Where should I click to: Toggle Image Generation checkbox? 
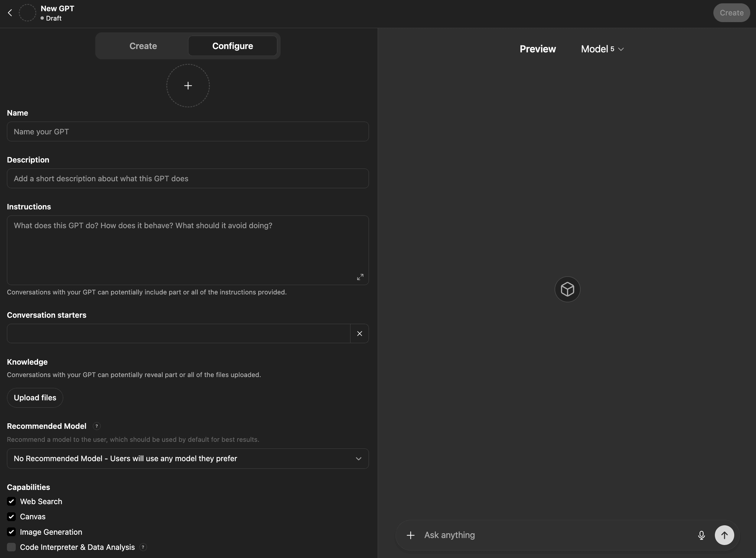coord(11,532)
